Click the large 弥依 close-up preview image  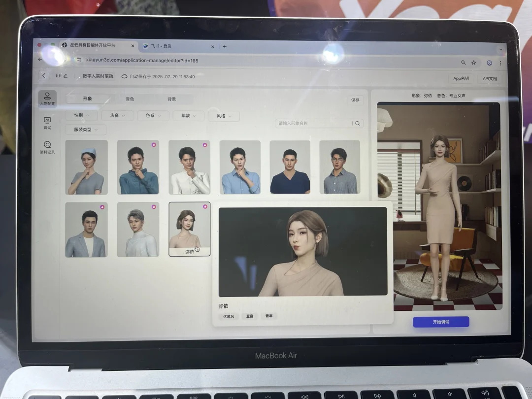coord(303,251)
